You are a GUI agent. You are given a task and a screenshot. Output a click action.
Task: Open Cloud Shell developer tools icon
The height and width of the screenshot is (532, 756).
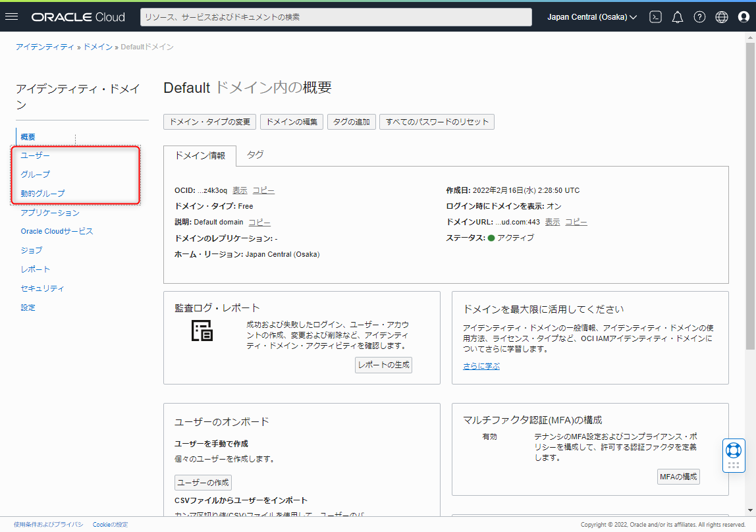tap(655, 17)
